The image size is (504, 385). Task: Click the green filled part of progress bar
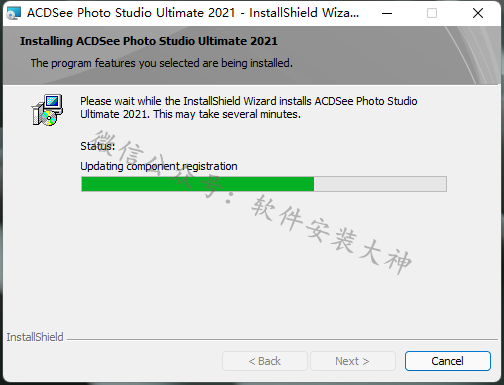click(198, 184)
